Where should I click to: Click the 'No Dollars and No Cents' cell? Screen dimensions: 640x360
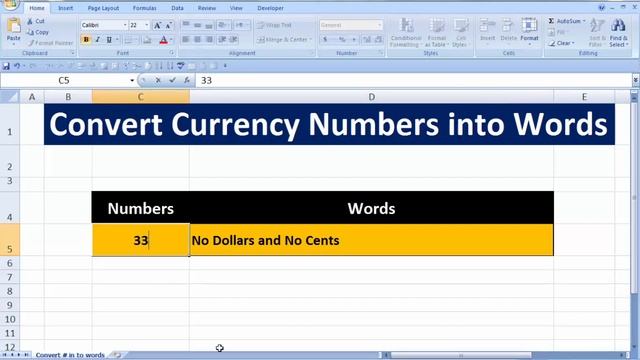click(x=371, y=240)
